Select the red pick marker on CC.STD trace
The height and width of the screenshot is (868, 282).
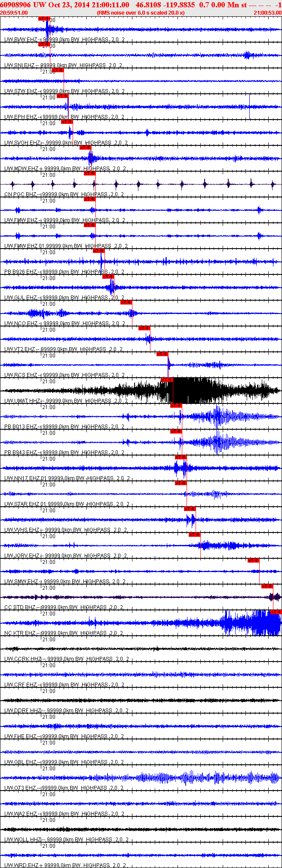pos(267,586)
